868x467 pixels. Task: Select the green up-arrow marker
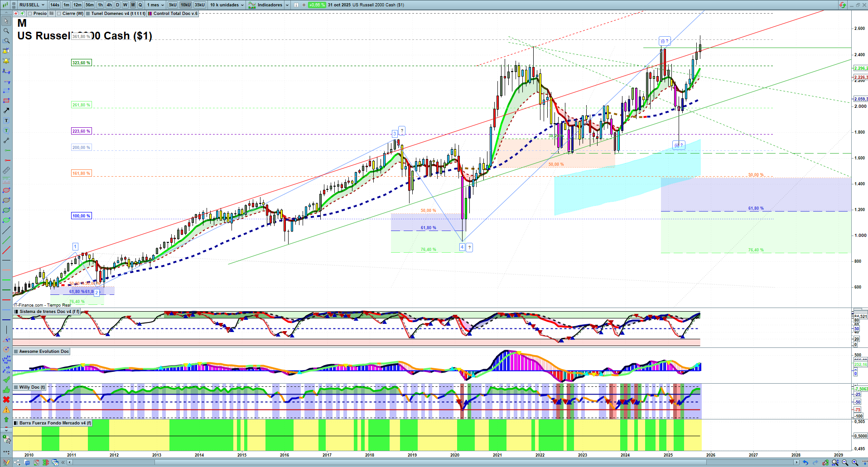tap(6, 419)
